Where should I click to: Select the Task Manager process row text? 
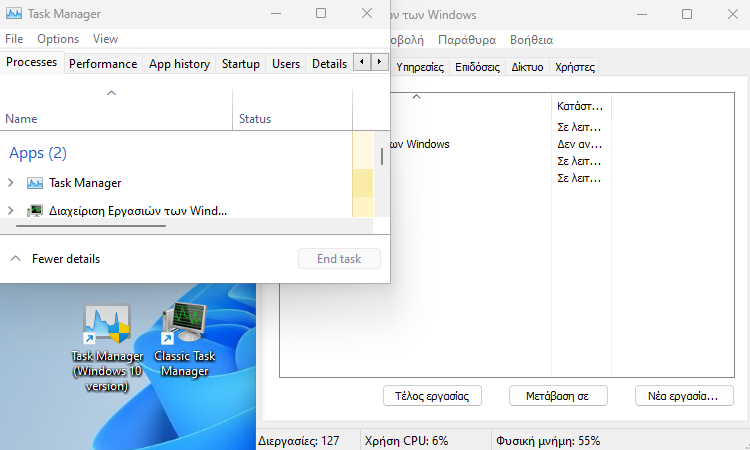point(85,183)
